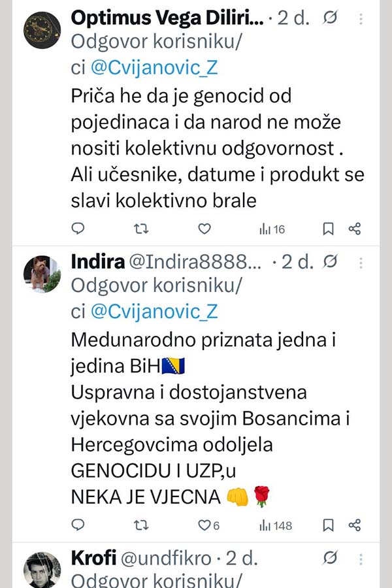Reply to Optimus Vega's tweet
The image size is (392, 588).
pos(78,229)
